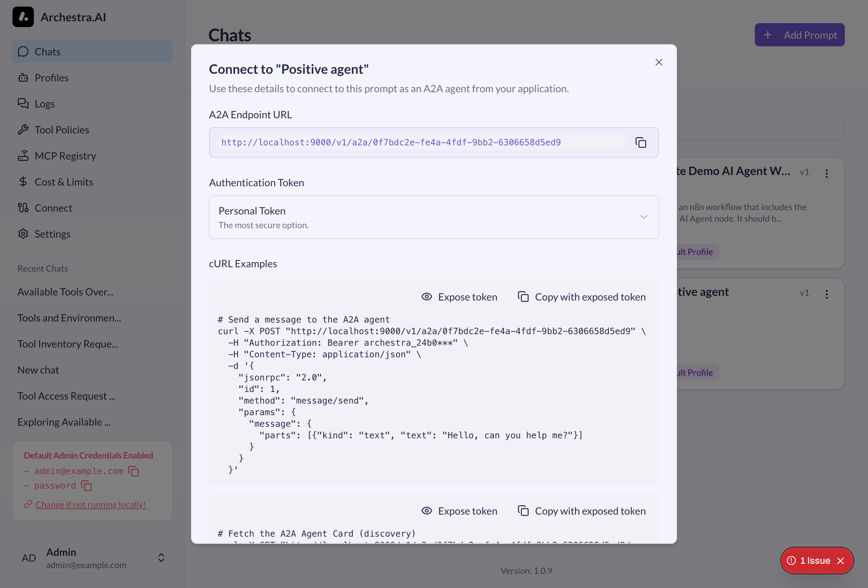Viewport: 868px width, 588px height.
Task: Open the MCP Registry menu item
Action: 65,156
